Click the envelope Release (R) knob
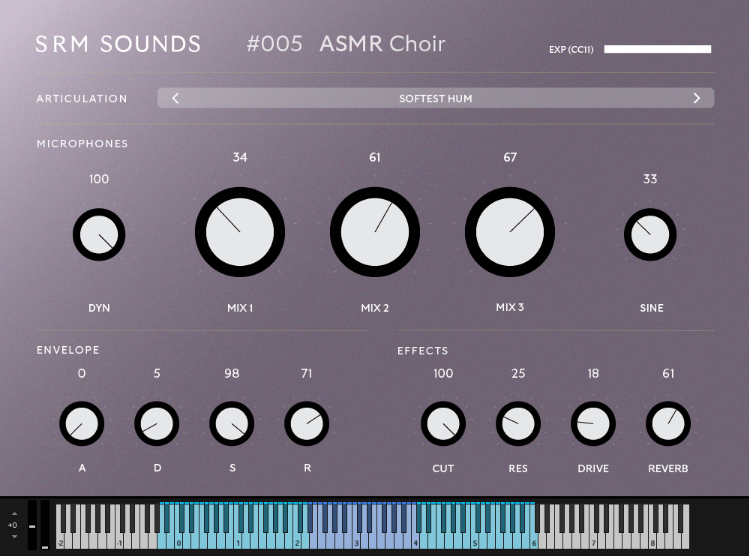The width and height of the screenshot is (749, 556). click(307, 425)
